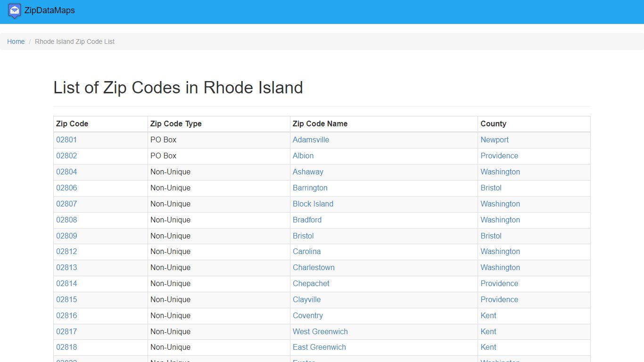
Task: Open Kent county in the East Greenwich row
Action: click(488, 347)
